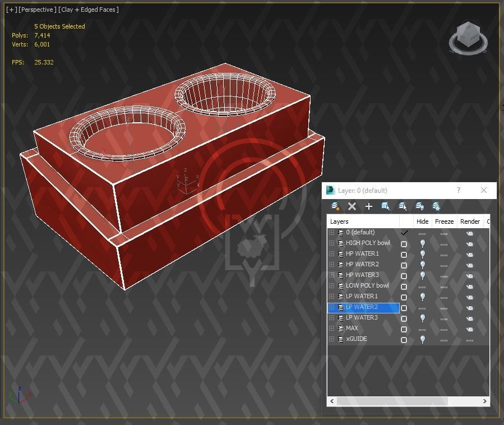This screenshot has height=425, width=504.
Task: Toggle render teapot for HIGH POLY bowl
Action: 470,244
